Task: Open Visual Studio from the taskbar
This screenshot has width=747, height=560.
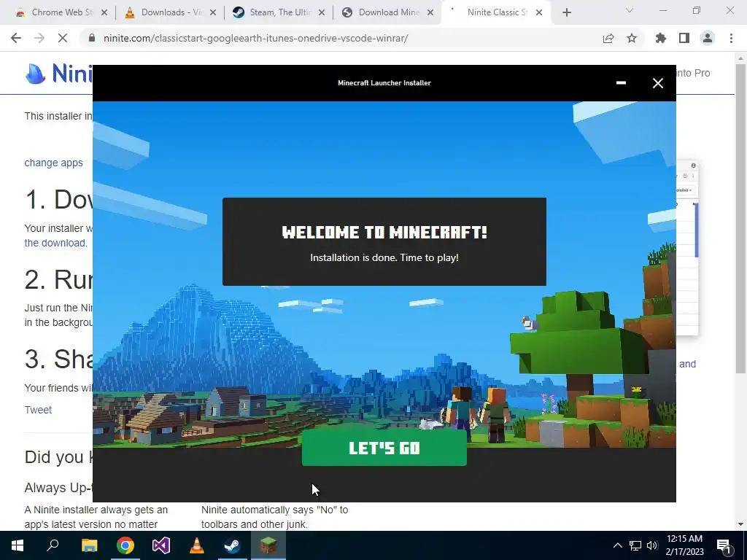Action: pos(161,545)
